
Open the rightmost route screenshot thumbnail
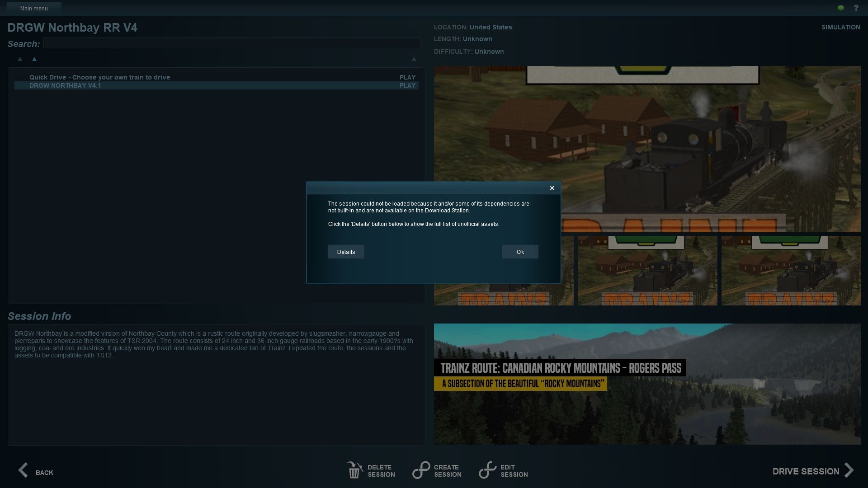(x=791, y=270)
